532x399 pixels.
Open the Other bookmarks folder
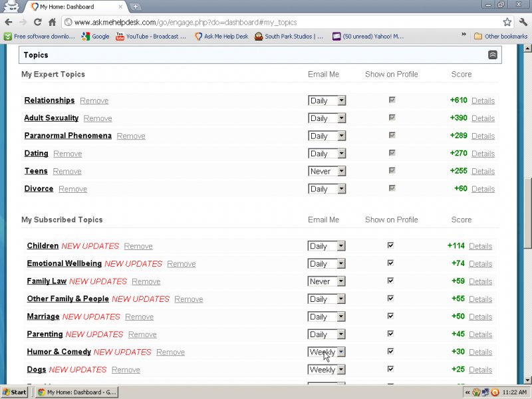coord(500,37)
